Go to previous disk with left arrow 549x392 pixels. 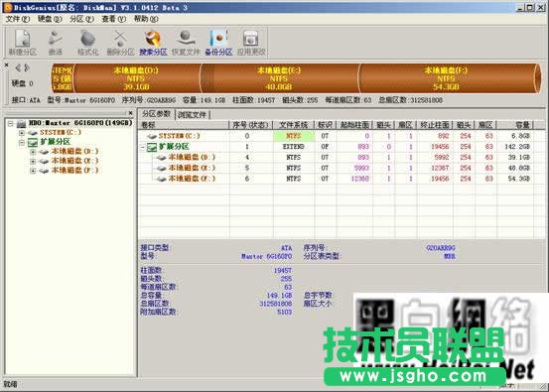coord(18,67)
